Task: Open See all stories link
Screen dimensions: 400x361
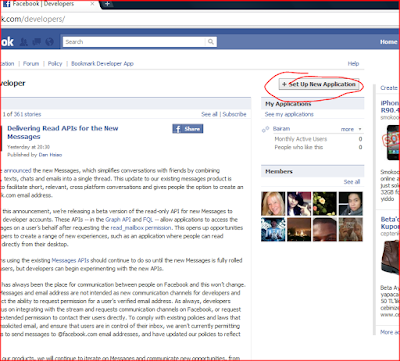Action: (209, 114)
